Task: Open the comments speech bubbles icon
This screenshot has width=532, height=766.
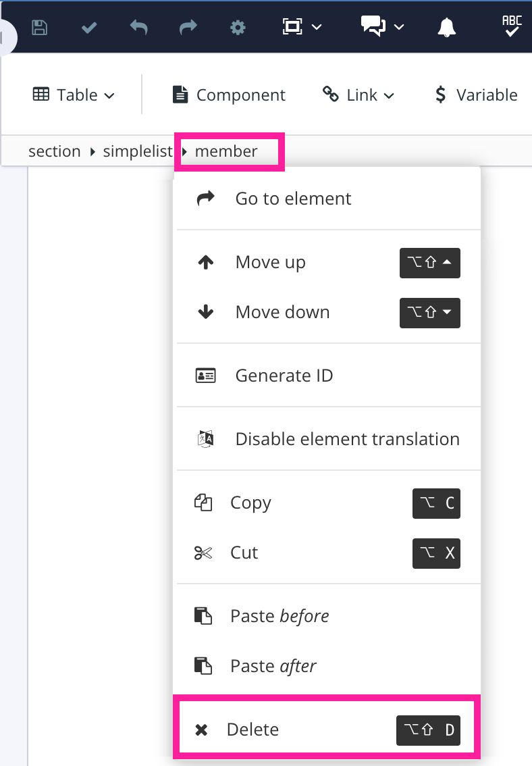Action: 373,26
